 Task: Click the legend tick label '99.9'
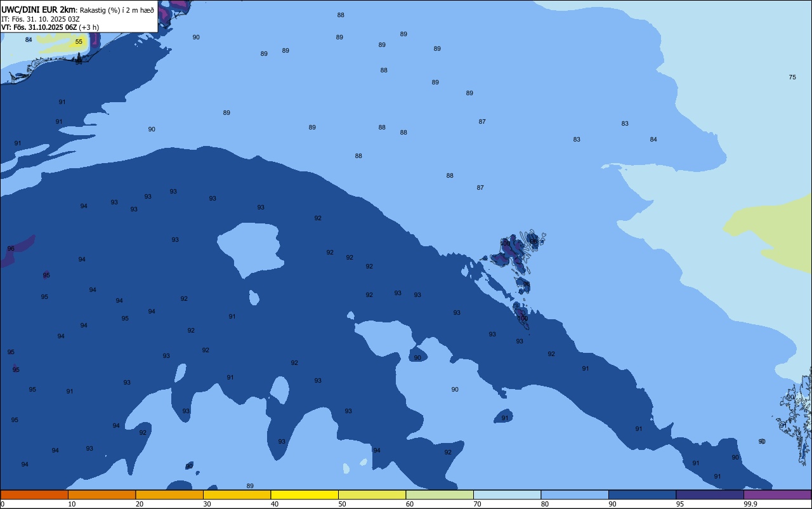750,504
